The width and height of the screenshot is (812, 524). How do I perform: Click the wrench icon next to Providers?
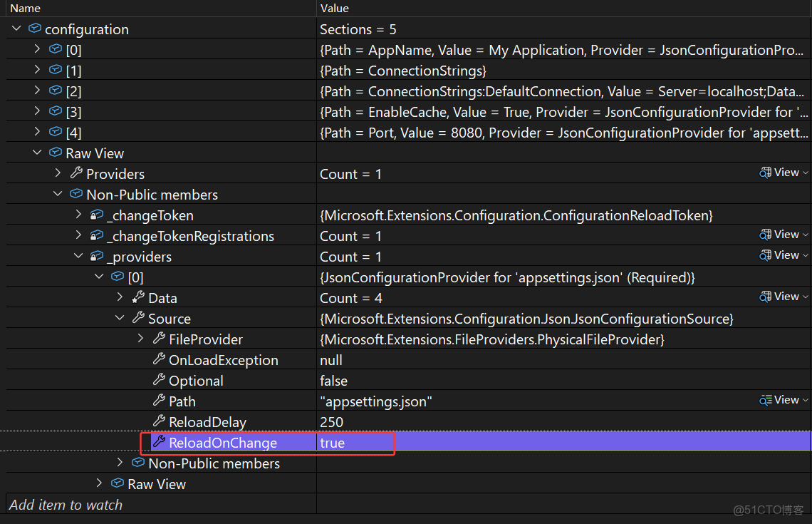[76, 173]
